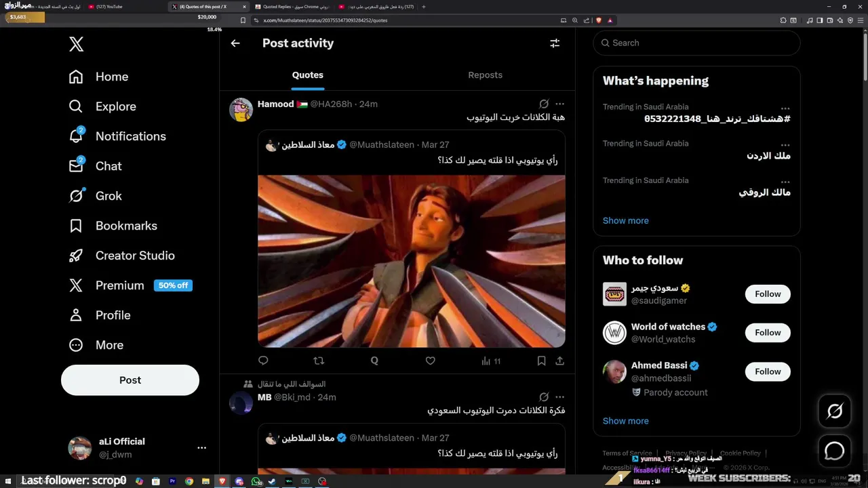The width and height of the screenshot is (868, 488).
Task: Open options for the مالك الروقي trend
Action: coord(785,181)
